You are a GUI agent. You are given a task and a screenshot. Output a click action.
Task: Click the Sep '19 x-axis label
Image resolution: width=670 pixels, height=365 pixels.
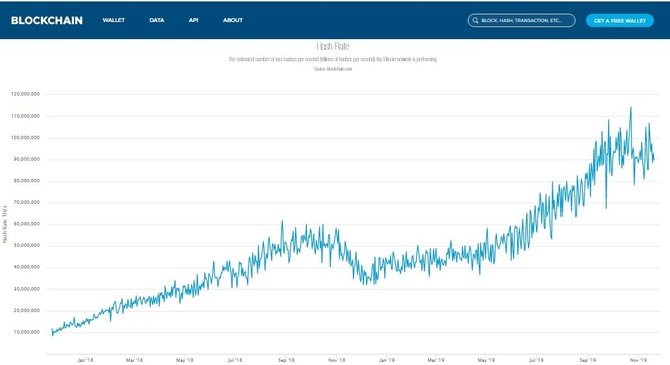tap(588, 360)
